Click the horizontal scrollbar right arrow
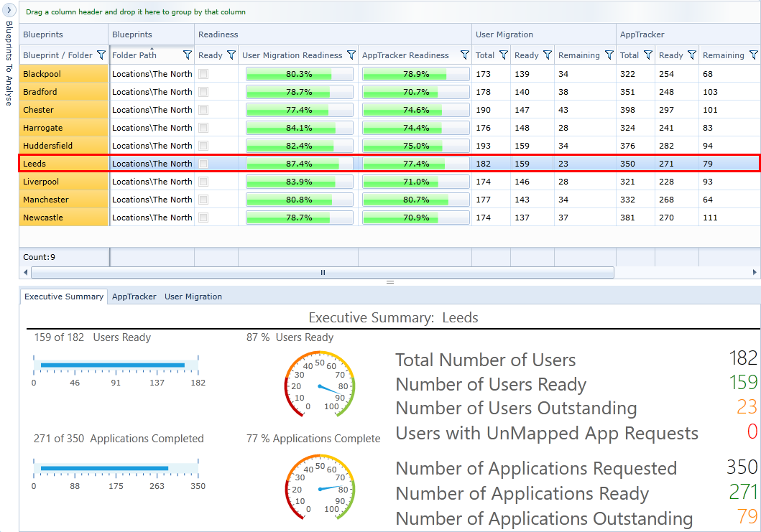 coord(755,273)
